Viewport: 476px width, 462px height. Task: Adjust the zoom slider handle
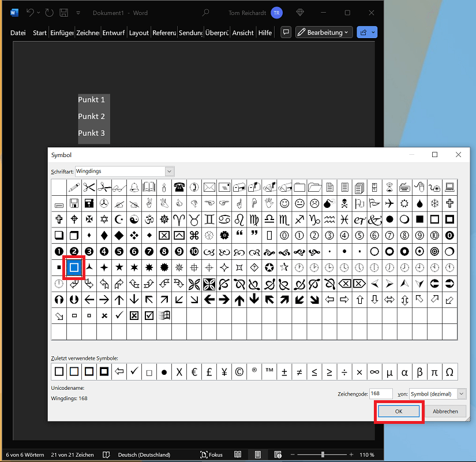point(323,454)
